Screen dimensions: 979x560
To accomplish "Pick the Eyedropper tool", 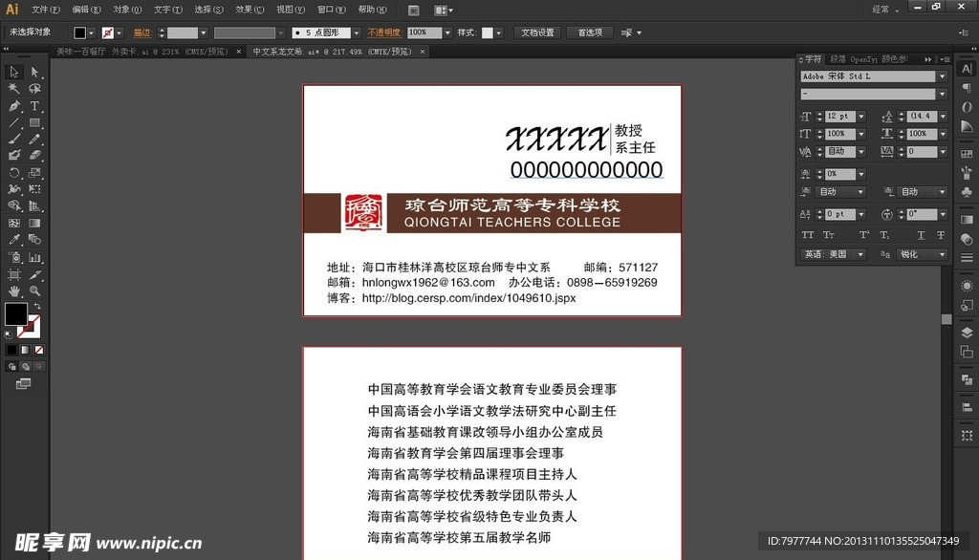I will (x=13, y=240).
